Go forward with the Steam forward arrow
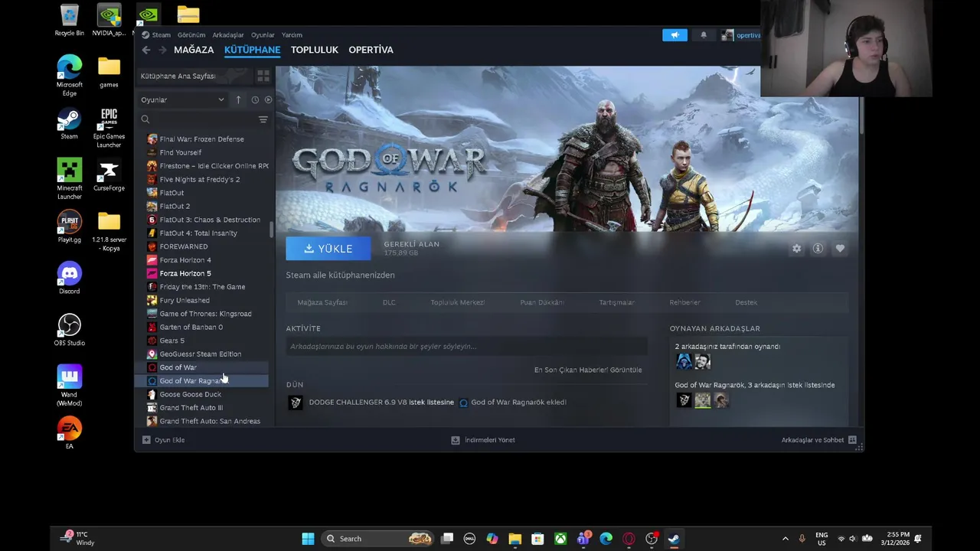Image resolution: width=980 pixels, height=551 pixels. [x=162, y=50]
